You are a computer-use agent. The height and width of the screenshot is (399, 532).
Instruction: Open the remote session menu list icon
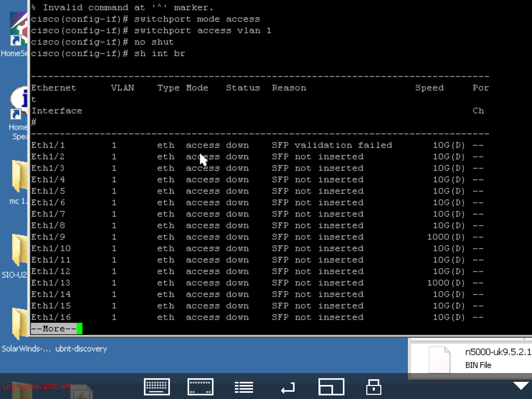[x=244, y=387]
